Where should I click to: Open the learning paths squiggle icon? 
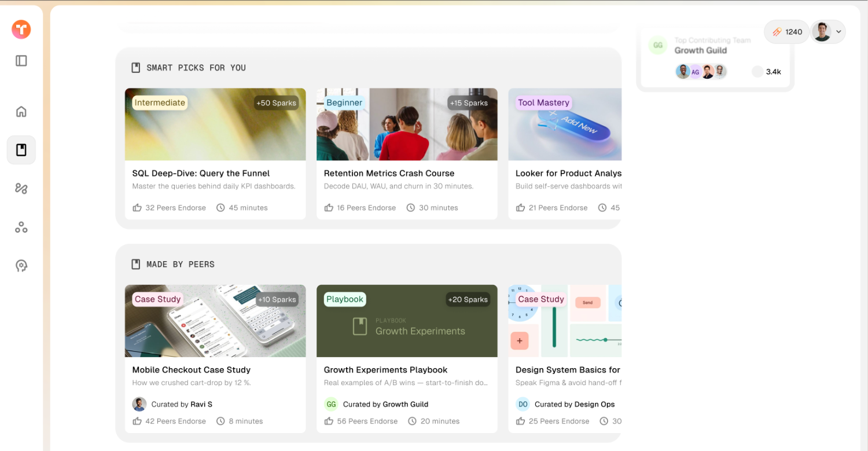(21, 188)
